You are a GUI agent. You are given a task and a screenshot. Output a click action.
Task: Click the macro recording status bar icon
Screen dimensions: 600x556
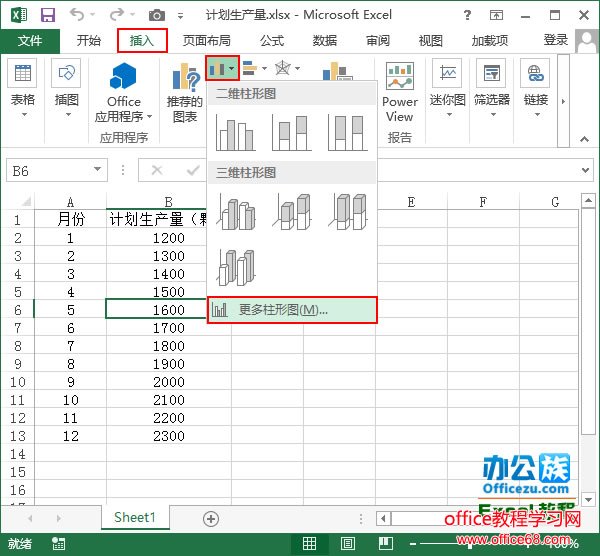point(58,543)
